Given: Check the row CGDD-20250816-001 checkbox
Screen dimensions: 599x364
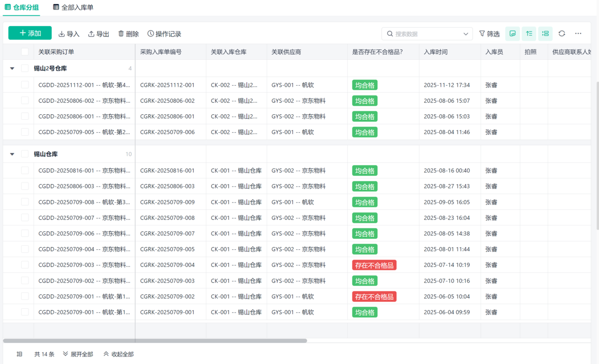Looking at the screenshot, I should pos(25,171).
